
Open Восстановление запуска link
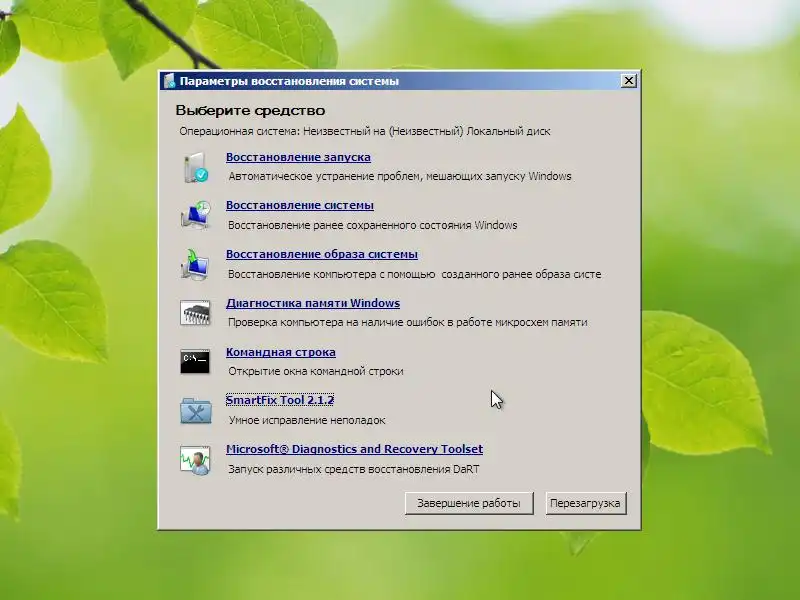point(298,157)
